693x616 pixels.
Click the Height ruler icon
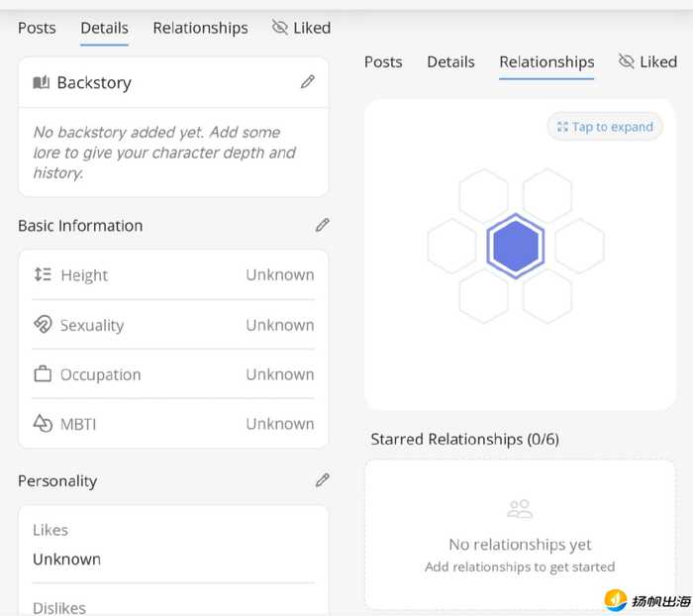[x=43, y=275]
